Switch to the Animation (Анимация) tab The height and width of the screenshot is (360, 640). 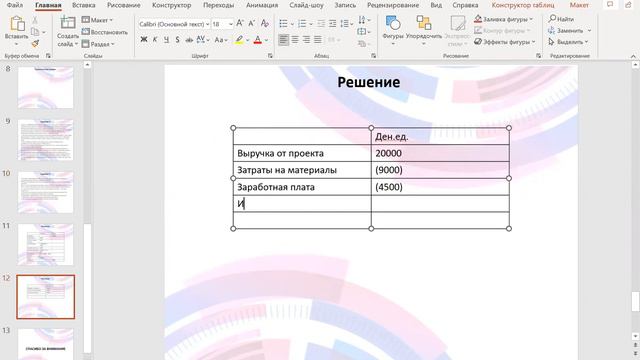click(262, 5)
